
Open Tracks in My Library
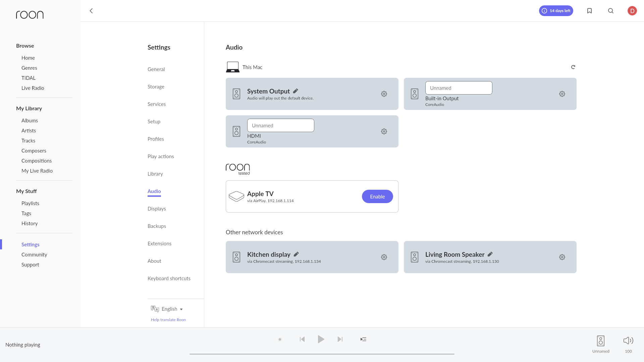click(28, 141)
